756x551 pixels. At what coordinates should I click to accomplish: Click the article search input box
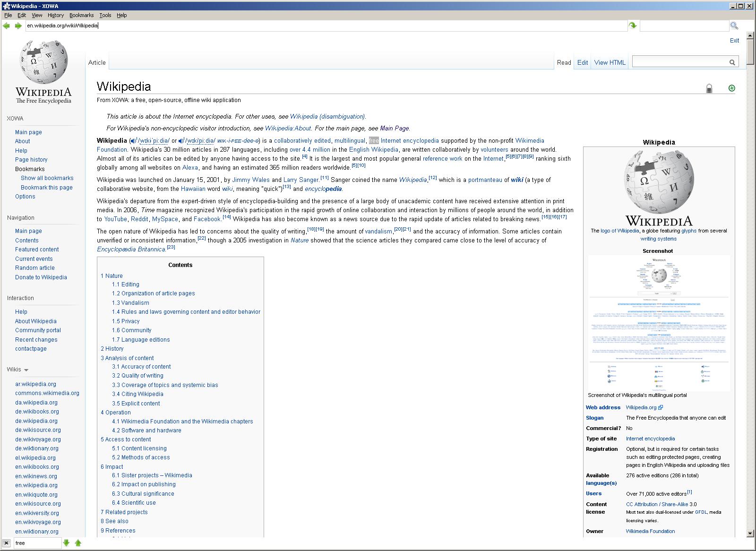[x=680, y=62]
